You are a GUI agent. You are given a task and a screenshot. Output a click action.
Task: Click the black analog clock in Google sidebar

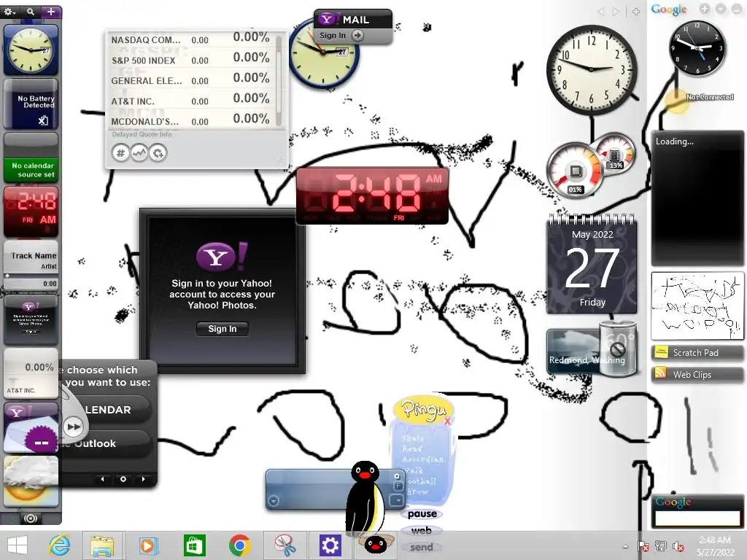tap(697, 48)
